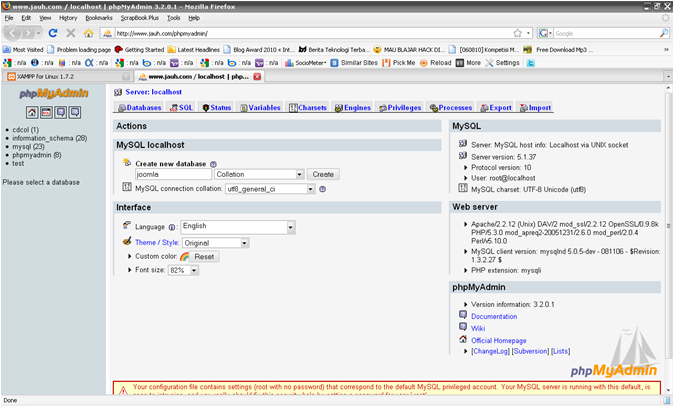This screenshot has height=411, width=676.
Task: Open the bookmarks toolbar overflow chevron
Action: tap(667, 50)
